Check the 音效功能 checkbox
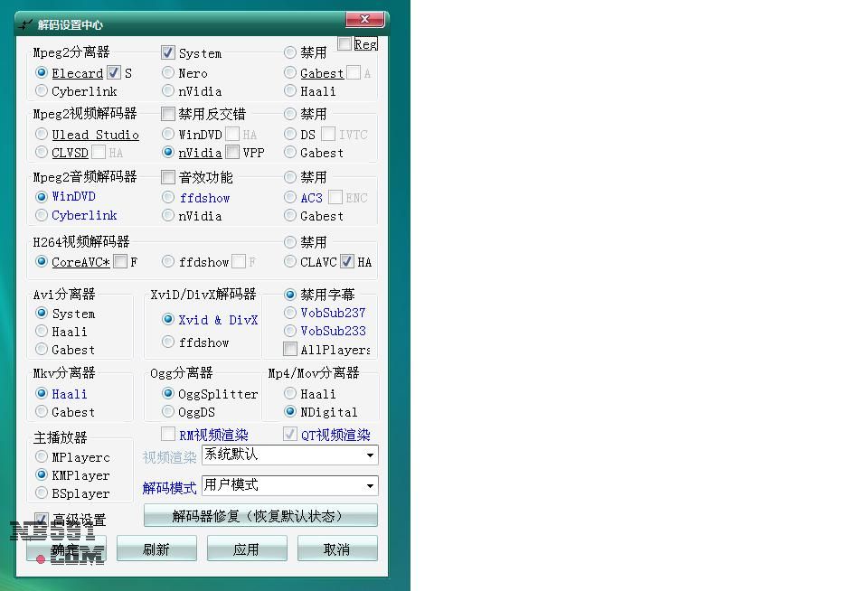Viewport: 868px width, 591px height. 168,177
